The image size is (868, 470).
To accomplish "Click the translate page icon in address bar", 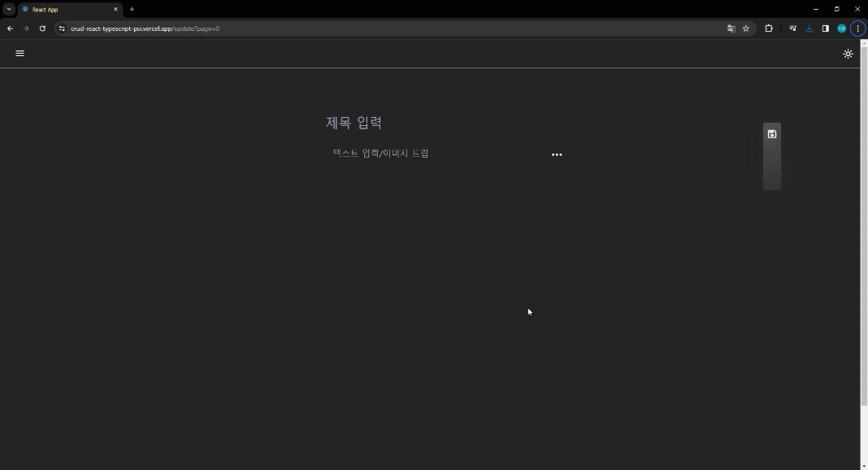I will click(x=731, y=28).
